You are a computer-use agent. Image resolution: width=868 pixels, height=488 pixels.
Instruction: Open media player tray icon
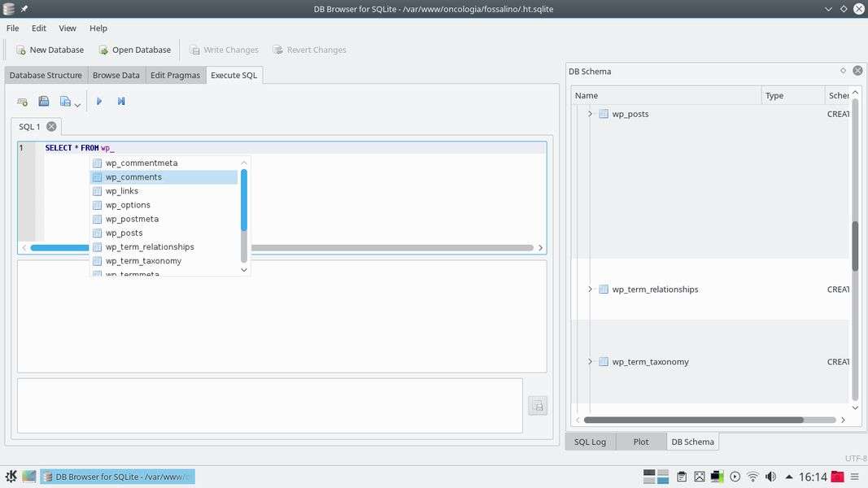pos(735,477)
